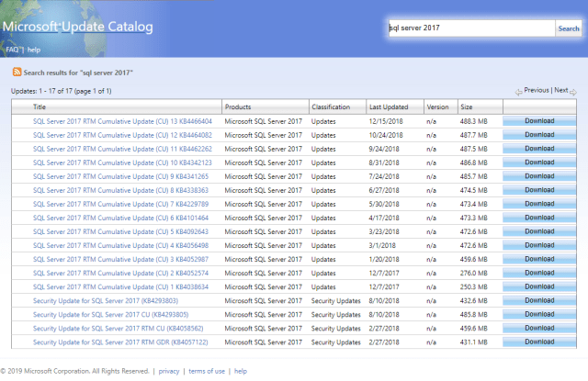Image resolution: width=588 pixels, height=381 pixels.
Task: Download Security Update RTM CU KB4058562
Action: pyautogui.click(x=539, y=328)
